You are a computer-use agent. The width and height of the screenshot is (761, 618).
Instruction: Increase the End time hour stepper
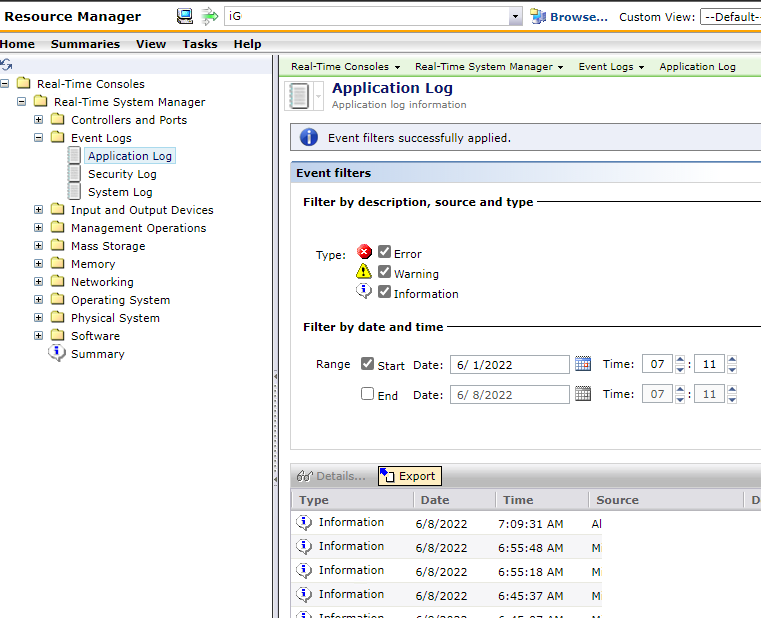click(x=680, y=389)
